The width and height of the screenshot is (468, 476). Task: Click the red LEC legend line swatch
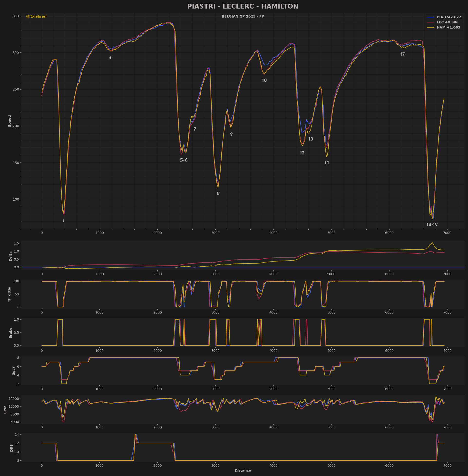pyautogui.click(x=431, y=22)
